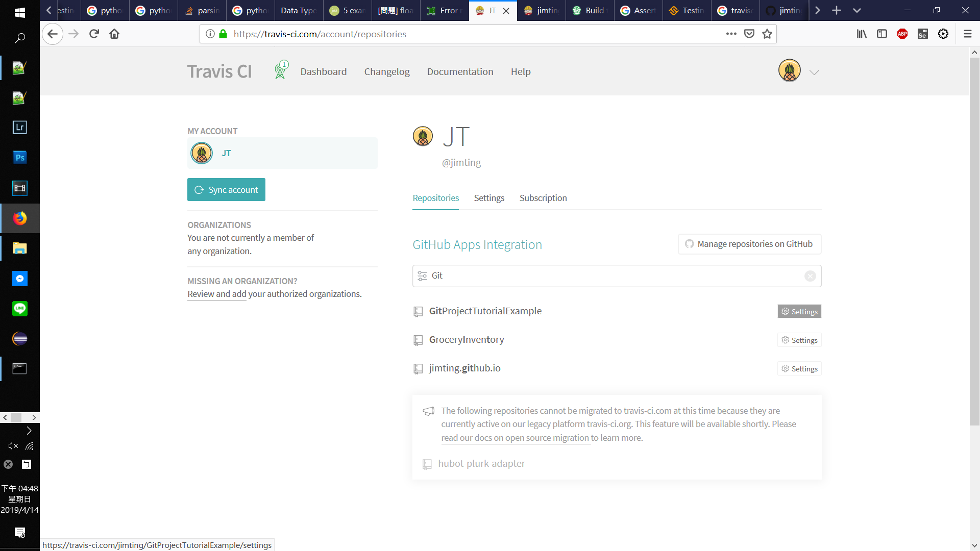The height and width of the screenshot is (551, 980).
Task: Clear the repository filter field
Action: 810,276
